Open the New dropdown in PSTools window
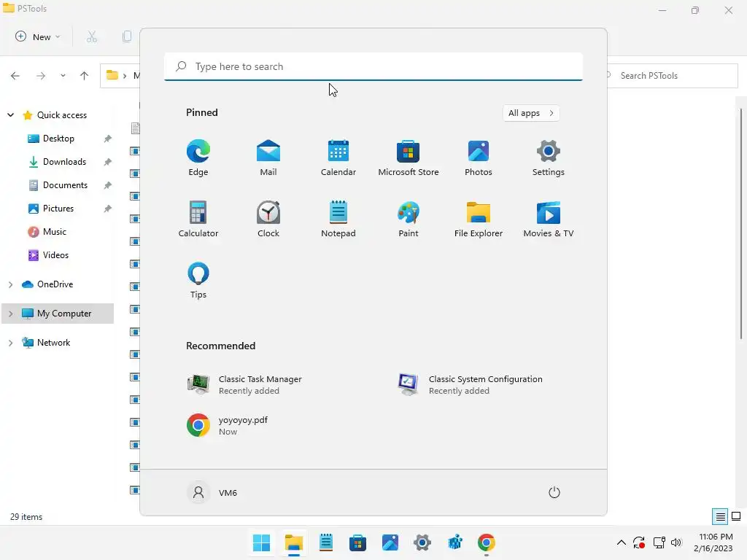The image size is (747, 560). point(38,36)
